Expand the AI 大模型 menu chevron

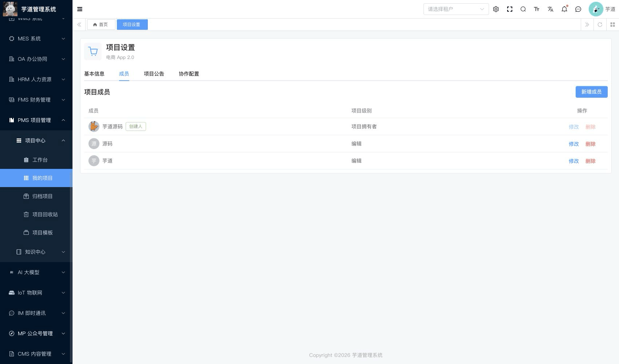(x=63, y=272)
